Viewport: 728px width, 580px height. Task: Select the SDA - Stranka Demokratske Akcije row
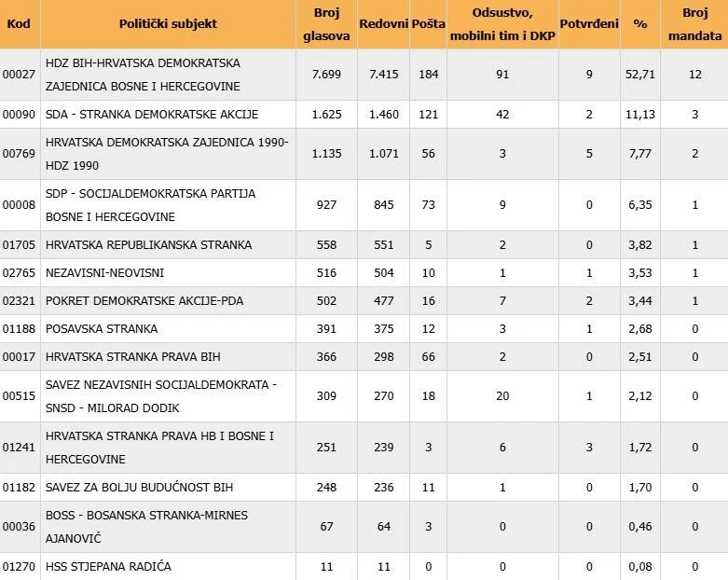[x=364, y=115]
